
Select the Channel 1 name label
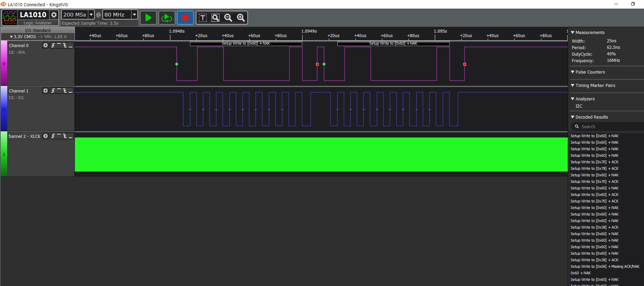(19, 91)
